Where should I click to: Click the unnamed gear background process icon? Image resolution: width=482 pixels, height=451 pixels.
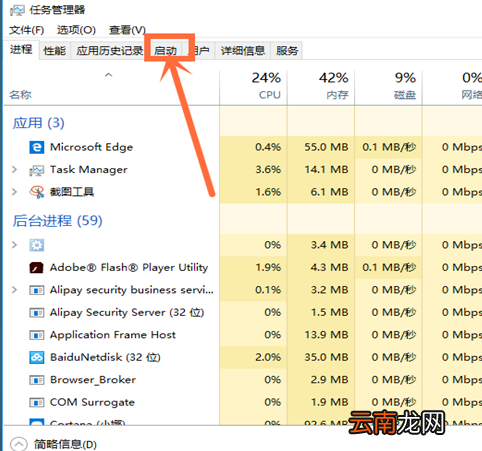[37, 245]
